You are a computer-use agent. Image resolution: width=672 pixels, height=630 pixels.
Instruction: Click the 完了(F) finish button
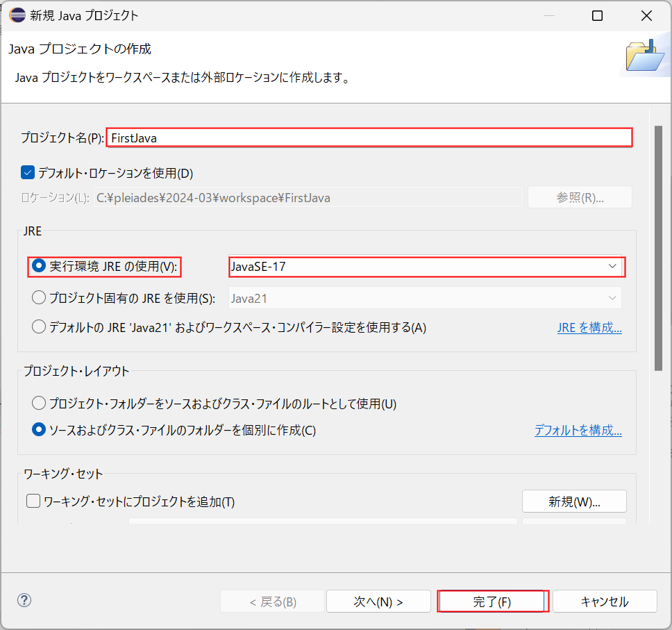coord(492,602)
